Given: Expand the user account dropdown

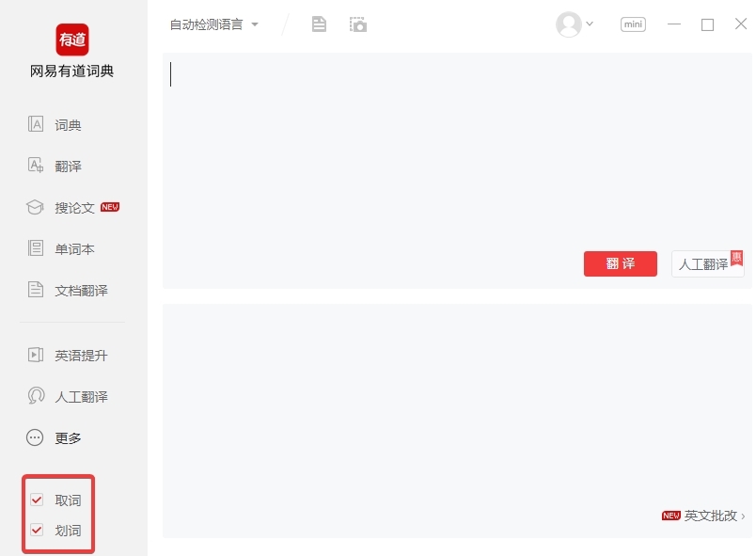Looking at the screenshot, I should (x=576, y=25).
